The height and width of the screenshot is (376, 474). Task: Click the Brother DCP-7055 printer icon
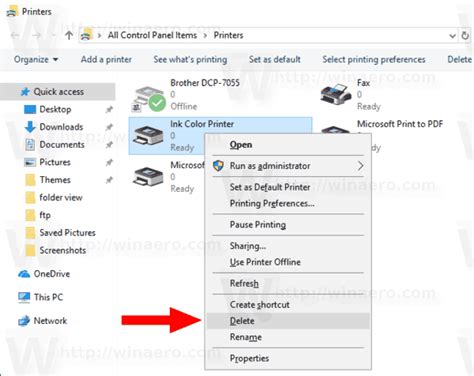click(149, 99)
